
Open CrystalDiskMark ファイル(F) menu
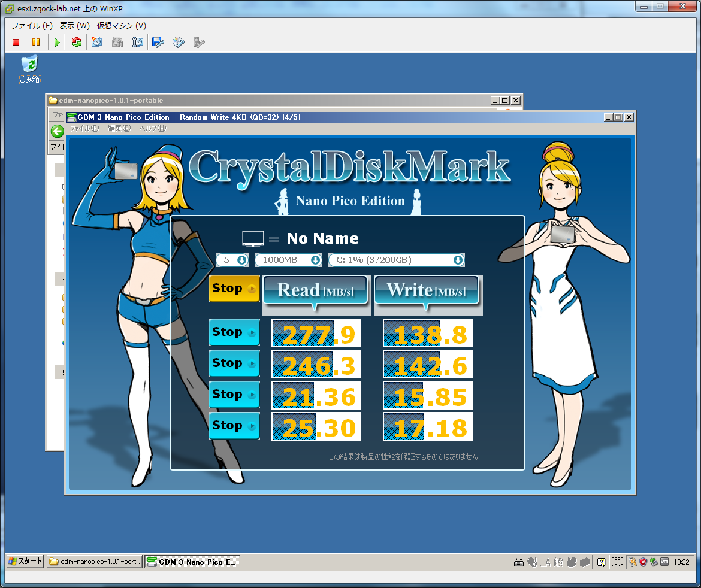coord(84,128)
